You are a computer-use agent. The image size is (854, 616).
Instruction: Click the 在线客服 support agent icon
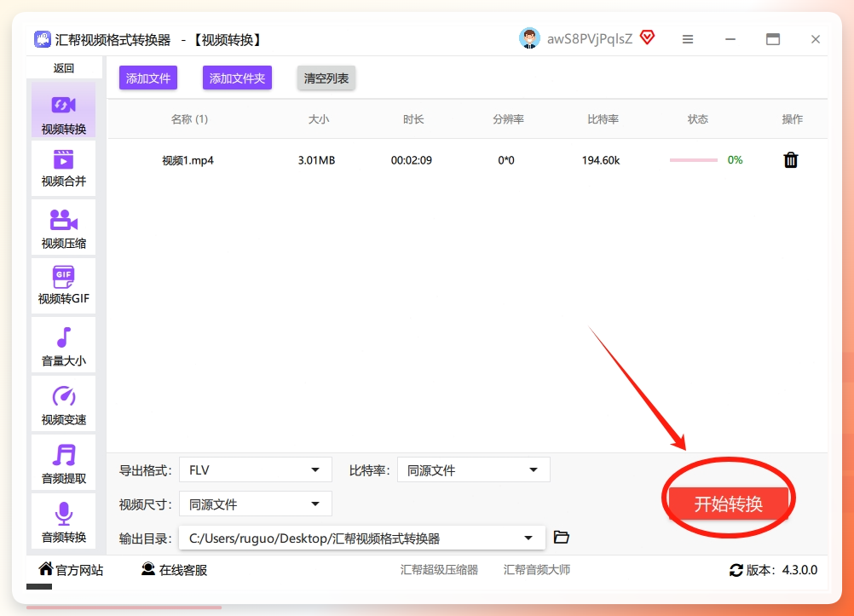tap(147, 569)
